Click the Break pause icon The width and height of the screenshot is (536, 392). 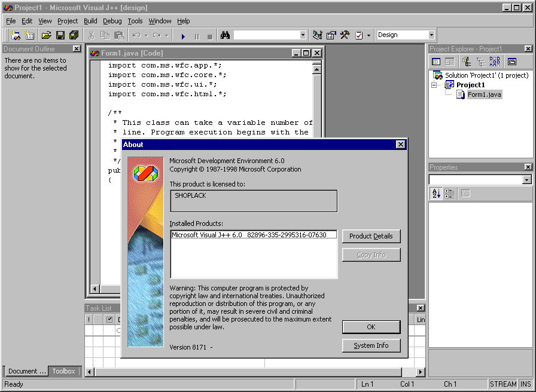[x=197, y=36]
